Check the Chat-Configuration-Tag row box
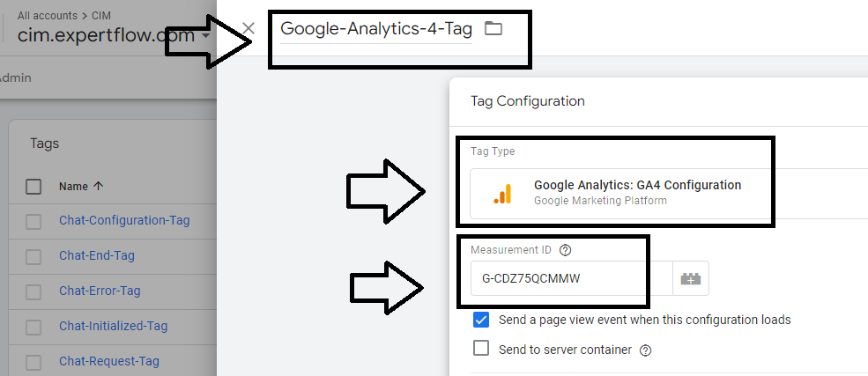 click(33, 221)
